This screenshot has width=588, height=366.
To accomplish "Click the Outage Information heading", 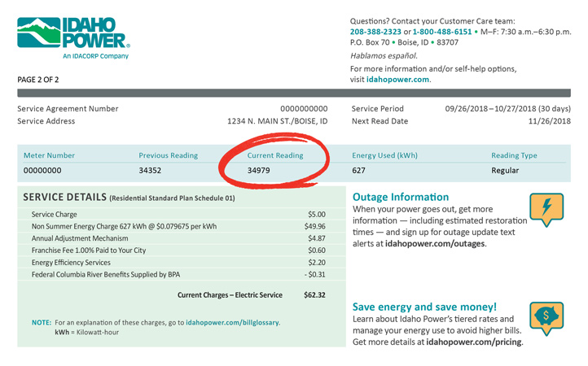I will (401, 197).
